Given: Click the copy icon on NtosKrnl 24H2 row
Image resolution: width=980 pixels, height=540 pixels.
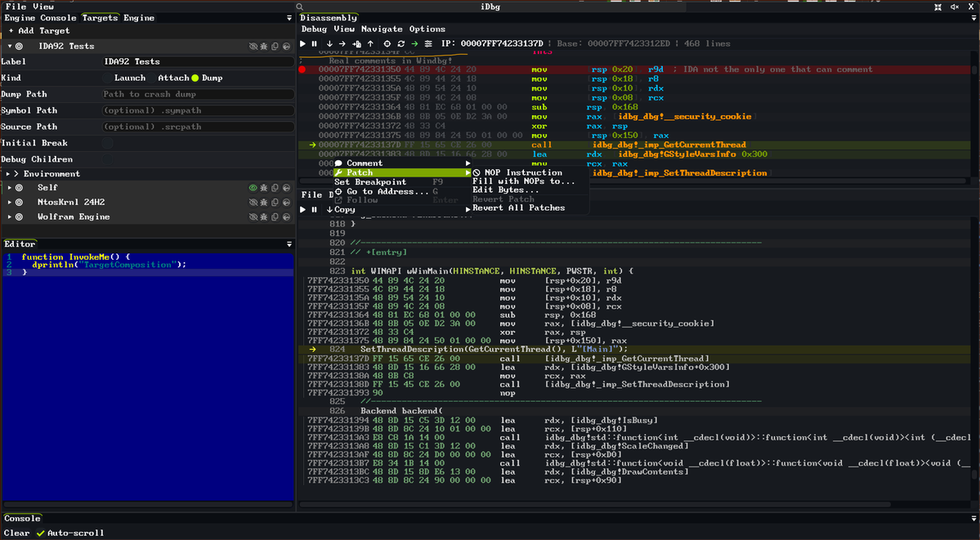Looking at the screenshot, I should (x=275, y=202).
